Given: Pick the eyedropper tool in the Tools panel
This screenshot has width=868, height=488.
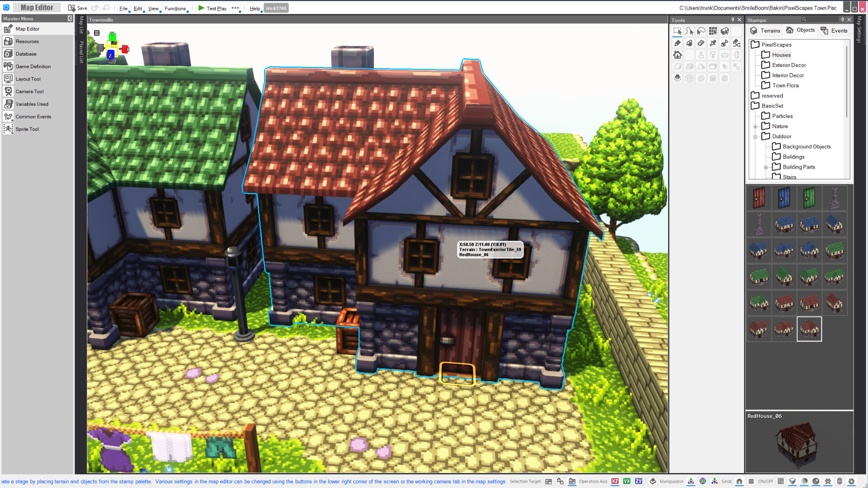Looking at the screenshot, I should pos(713,43).
